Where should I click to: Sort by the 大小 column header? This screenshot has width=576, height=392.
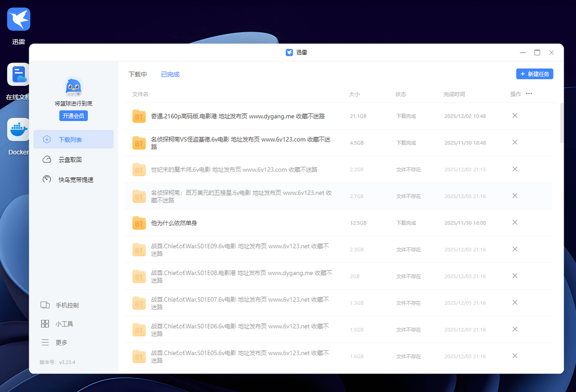354,94
